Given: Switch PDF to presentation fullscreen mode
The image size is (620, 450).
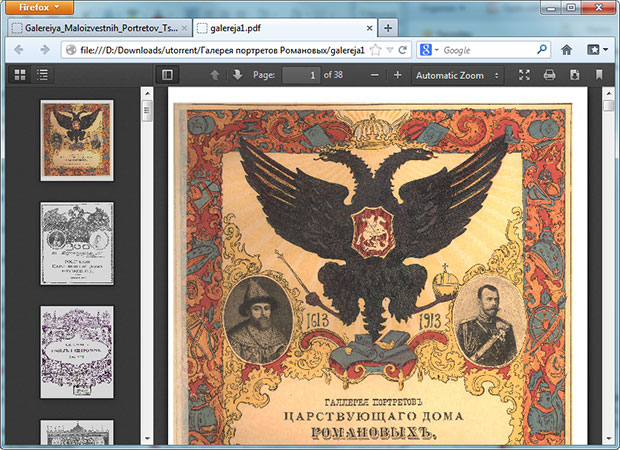Looking at the screenshot, I should pyautogui.click(x=524, y=75).
